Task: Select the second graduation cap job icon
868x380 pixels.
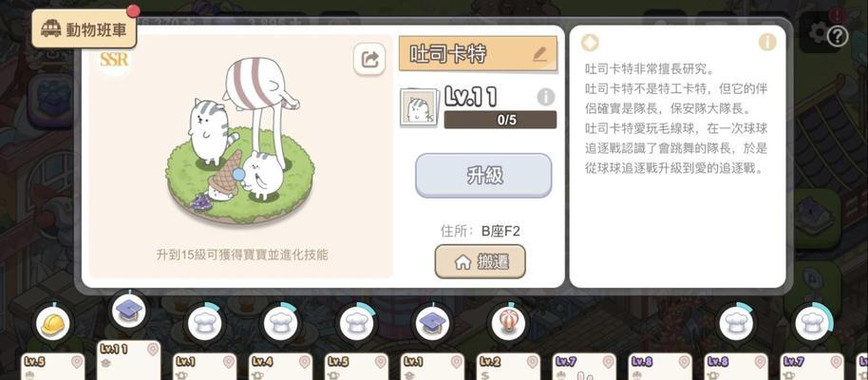Action: click(432, 324)
